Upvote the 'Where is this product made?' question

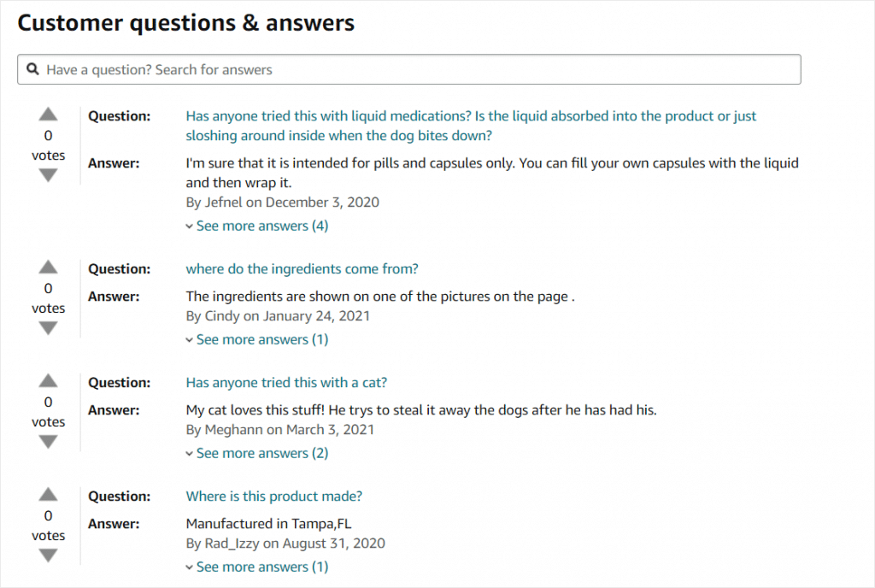coord(49,494)
